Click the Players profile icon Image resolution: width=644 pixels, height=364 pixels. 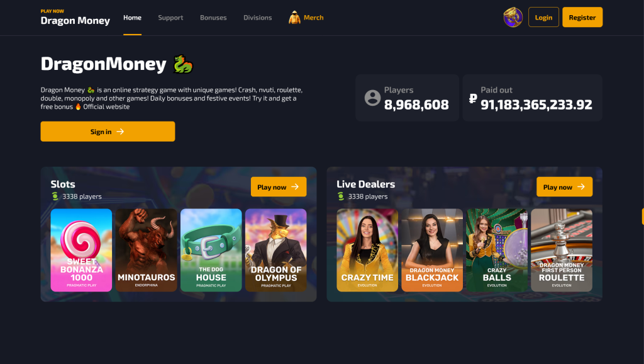pyautogui.click(x=372, y=98)
